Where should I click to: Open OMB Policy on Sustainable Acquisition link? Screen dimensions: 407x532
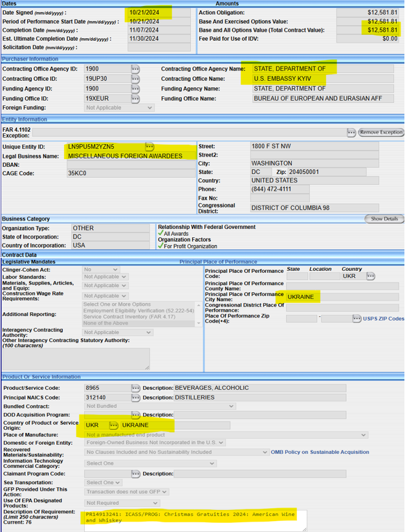point(320,452)
